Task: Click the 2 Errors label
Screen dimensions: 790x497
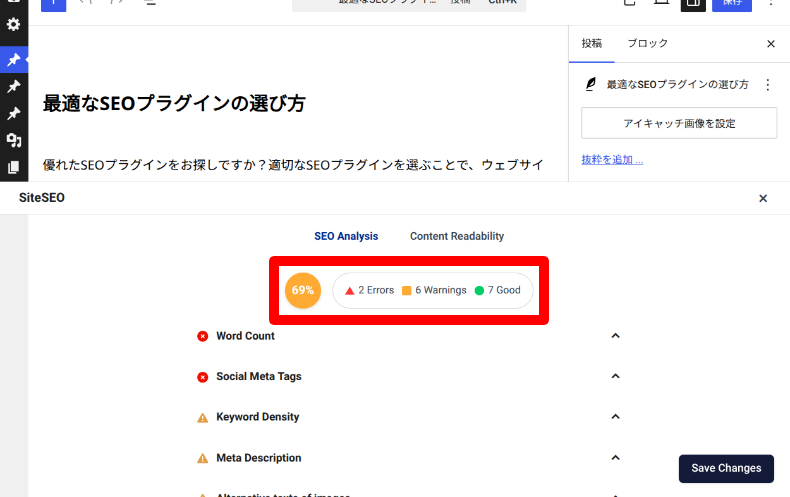Action: pyautogui.click(x=376, y=290)
